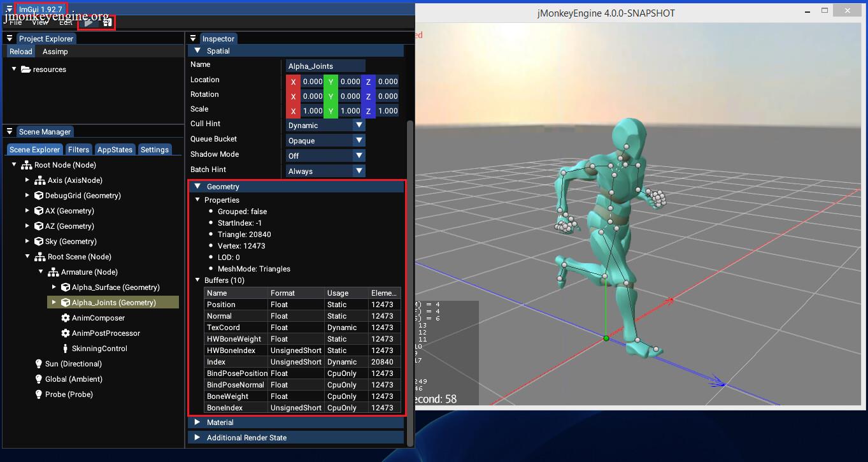Open the Inspector window menu triangle
The image size is (868, 462).
193,39
